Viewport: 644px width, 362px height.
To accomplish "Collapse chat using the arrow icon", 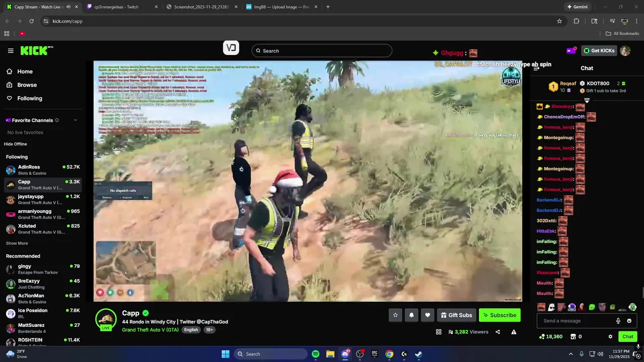I will (x=536, y=68).
